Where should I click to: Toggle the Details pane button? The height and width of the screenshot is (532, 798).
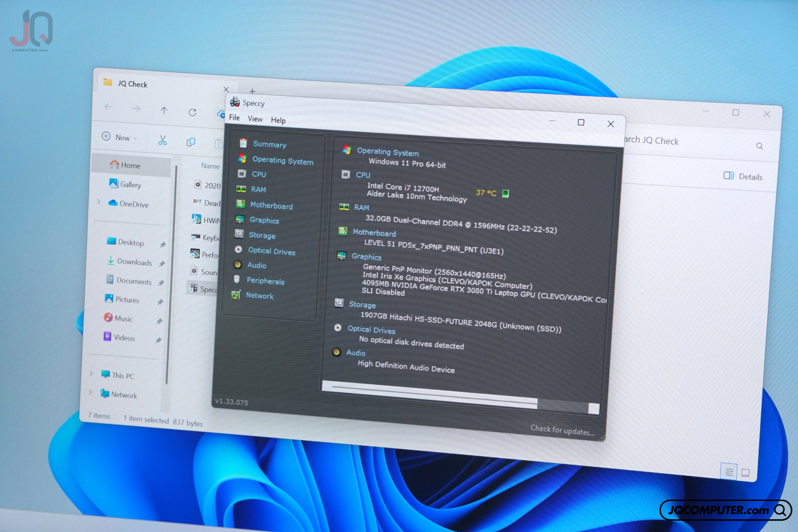[743, 176]
